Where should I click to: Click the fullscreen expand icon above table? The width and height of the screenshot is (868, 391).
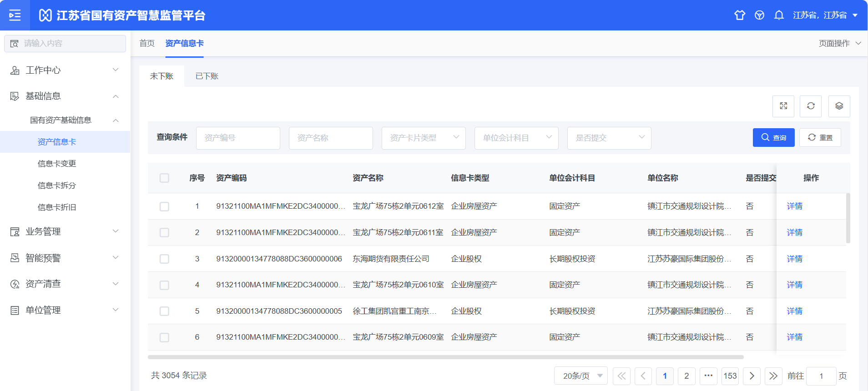click(x=783, y=106)
